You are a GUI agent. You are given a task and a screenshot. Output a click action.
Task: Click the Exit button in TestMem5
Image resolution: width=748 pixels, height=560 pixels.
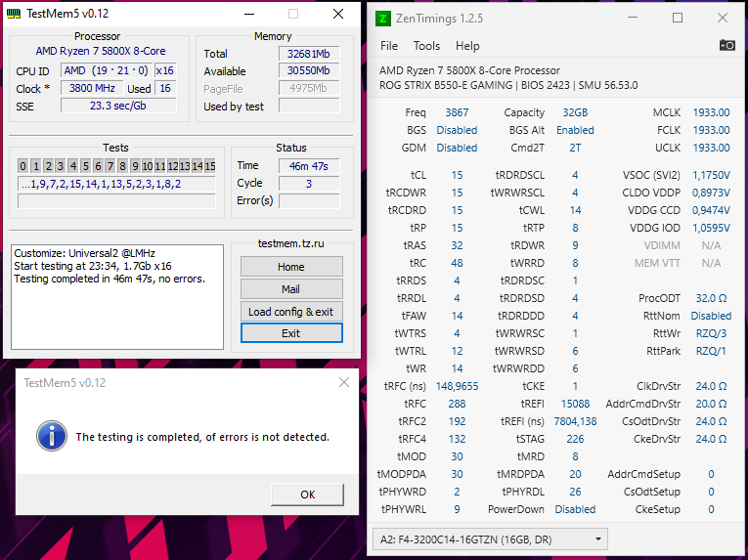point(291,333)
